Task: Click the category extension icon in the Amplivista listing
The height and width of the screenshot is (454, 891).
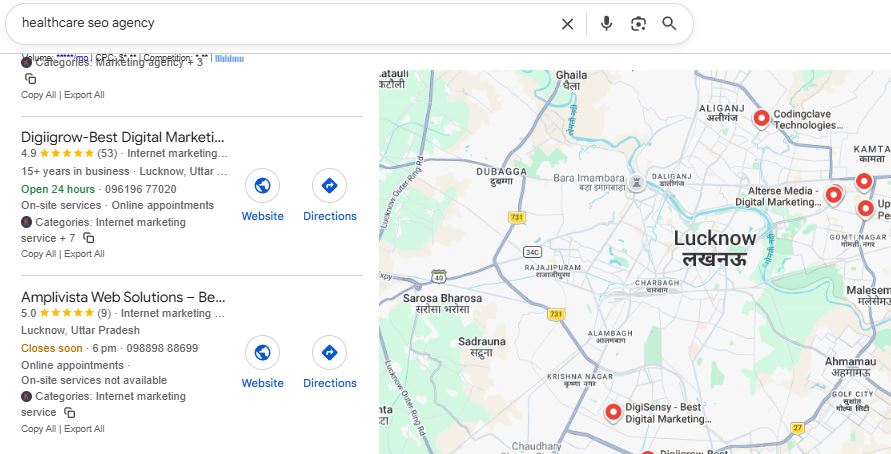Action: (x=26, y=396)
